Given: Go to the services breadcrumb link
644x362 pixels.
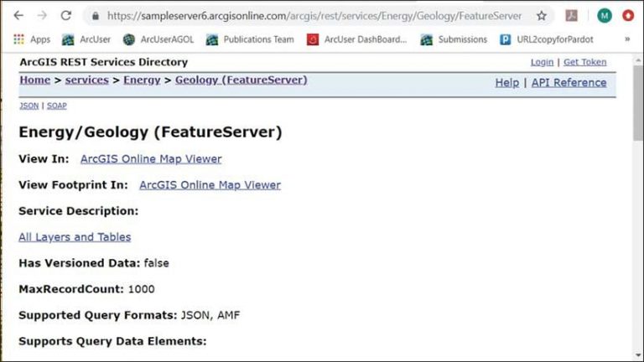Looking at the screenshot, I should 86,80.
